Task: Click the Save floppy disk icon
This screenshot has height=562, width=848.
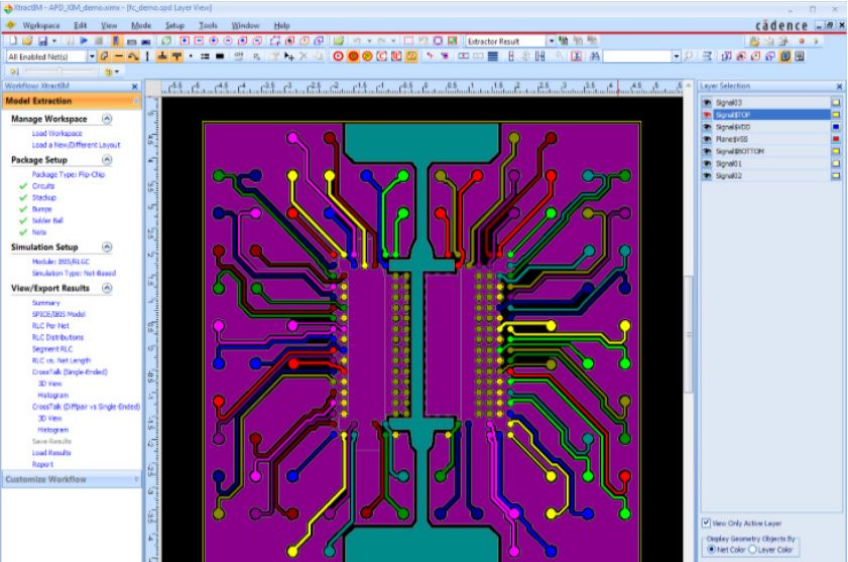Action: pyautogui.click(x=42, y=41)
